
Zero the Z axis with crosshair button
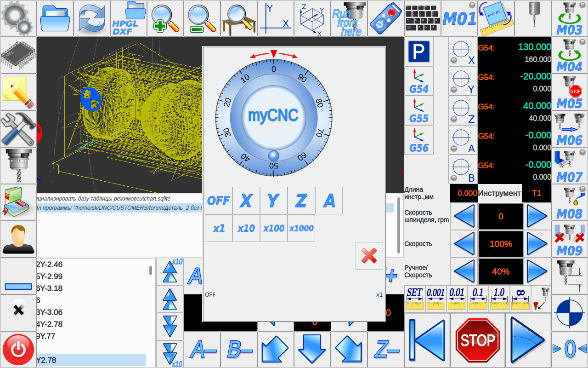[463, 110]
